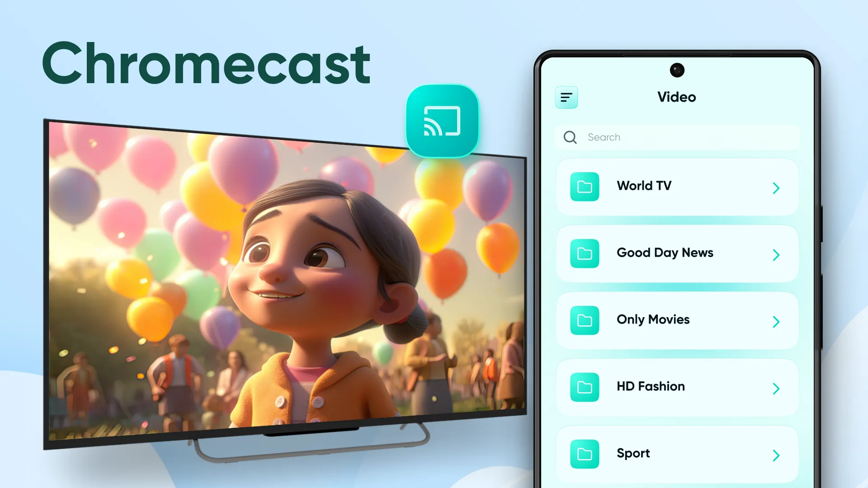The width and height of the screenshot is (868, 488).
Task: Click the HD Fashion folder icon
Action: (584, 387)
